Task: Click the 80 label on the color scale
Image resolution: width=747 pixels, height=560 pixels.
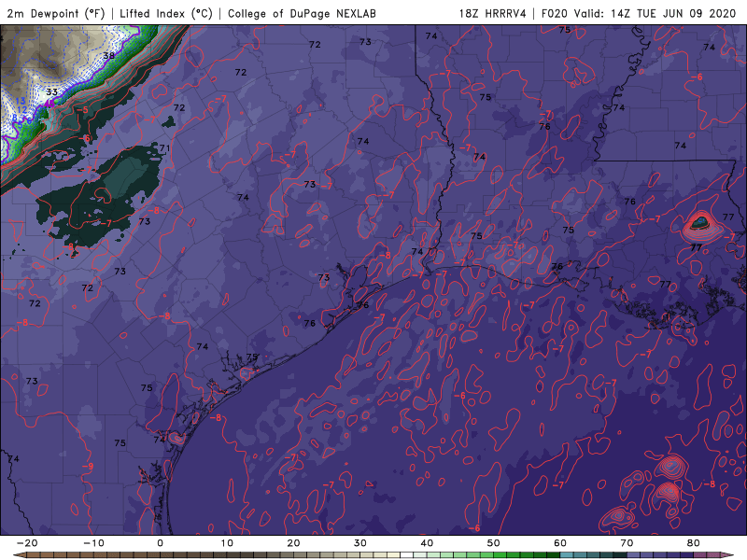Action: [694, 543]
